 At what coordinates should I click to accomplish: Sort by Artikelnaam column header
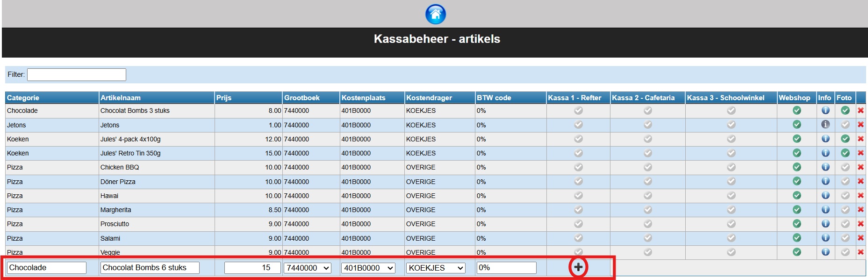coord(121,98)
